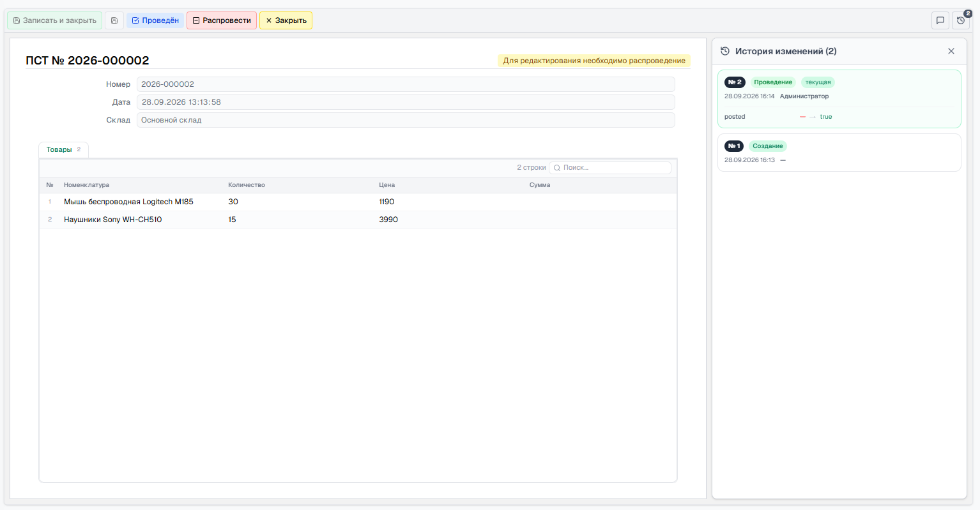
Task: Click the yellow Закрыть button
Action: [x=286, y=20]
